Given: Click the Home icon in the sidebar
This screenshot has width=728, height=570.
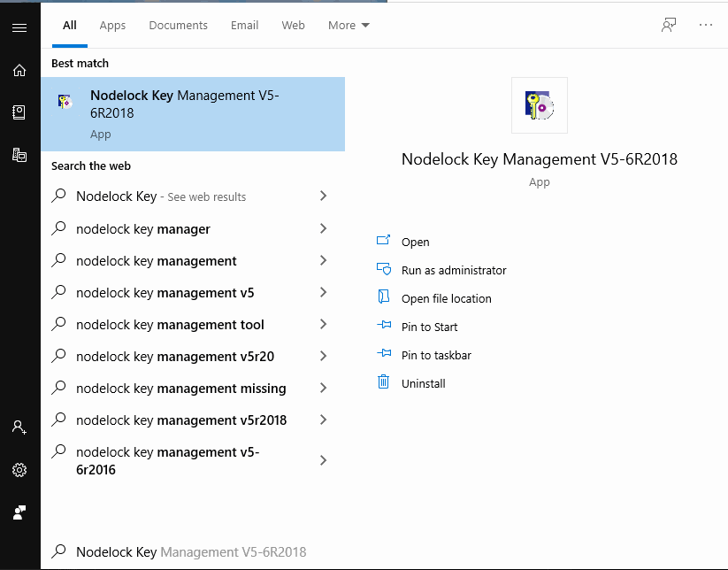Looking at the screenshot, I should [x=19, y=70].
